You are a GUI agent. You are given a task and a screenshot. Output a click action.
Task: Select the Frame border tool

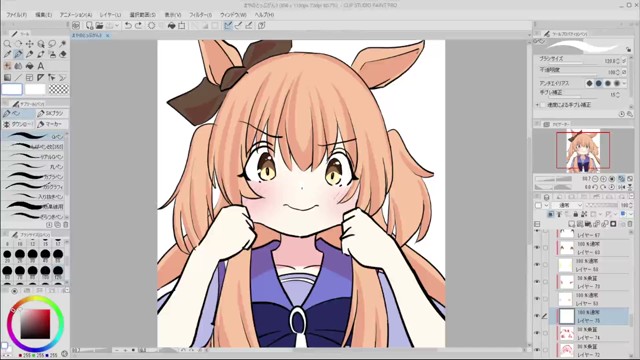[29, 77]
